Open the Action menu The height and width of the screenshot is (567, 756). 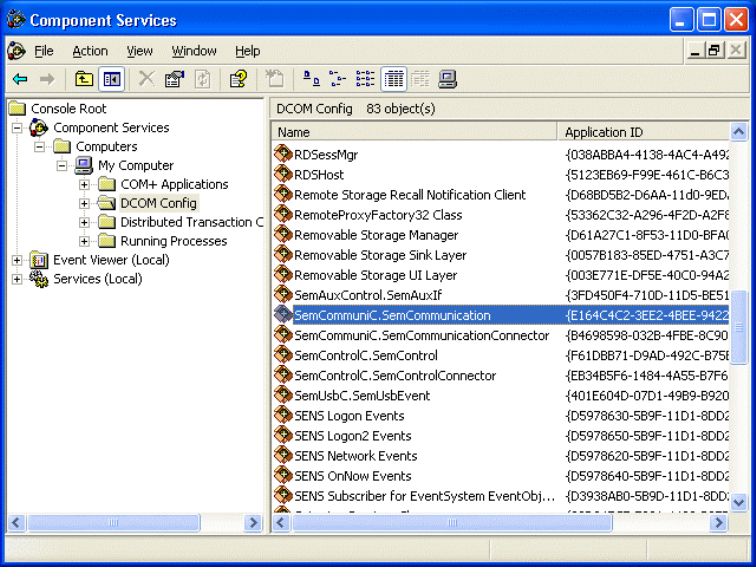(x=90, y=51)
